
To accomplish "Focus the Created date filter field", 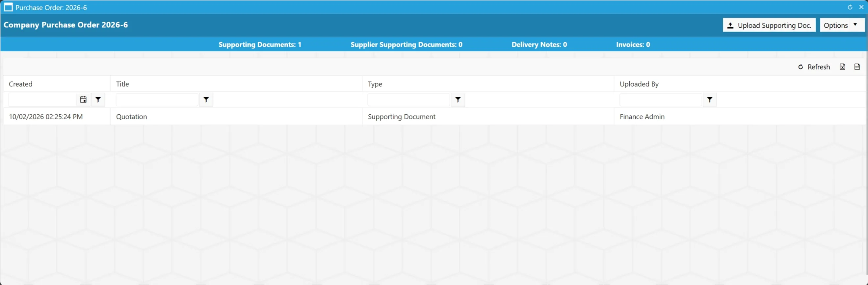I will [43, 100].
